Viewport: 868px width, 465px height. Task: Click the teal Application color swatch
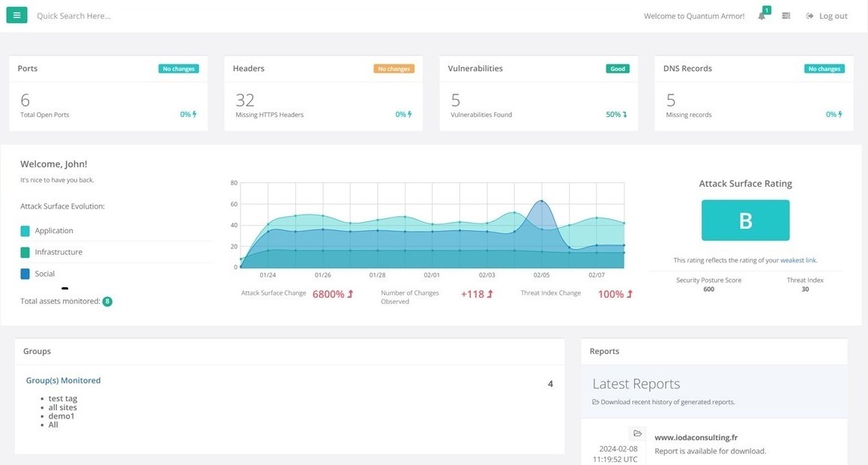(25, 230)
